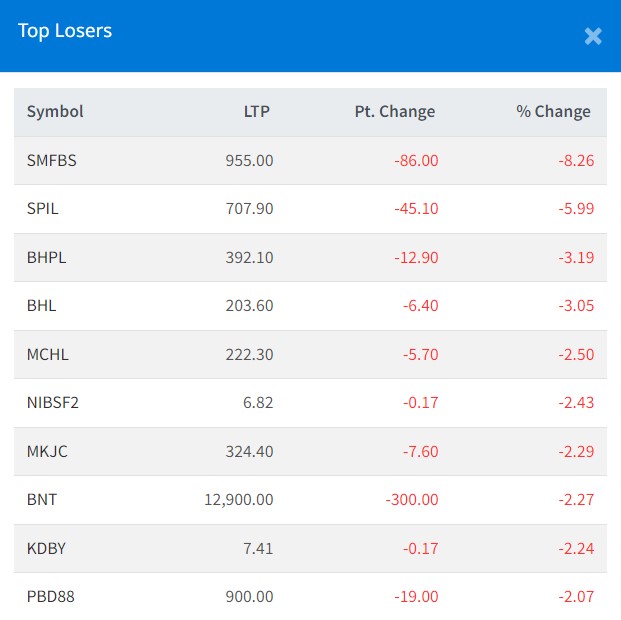Click the NIBSF2 symbol
621x620 pixels.
coord(52,402)
